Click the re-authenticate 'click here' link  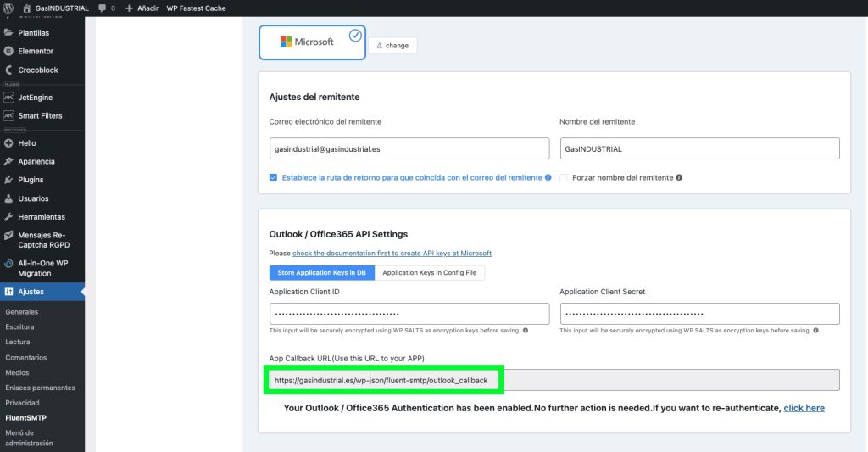tap(804, 408)
